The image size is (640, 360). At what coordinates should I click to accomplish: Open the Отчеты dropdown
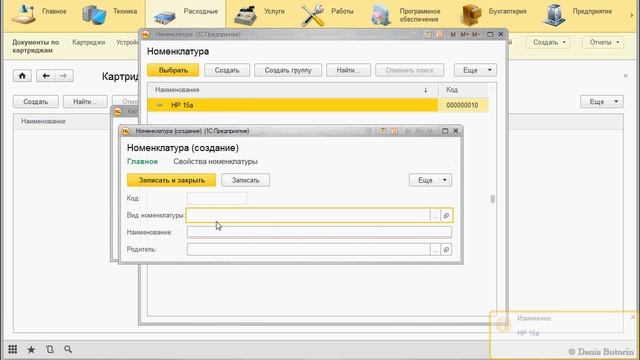603,42
